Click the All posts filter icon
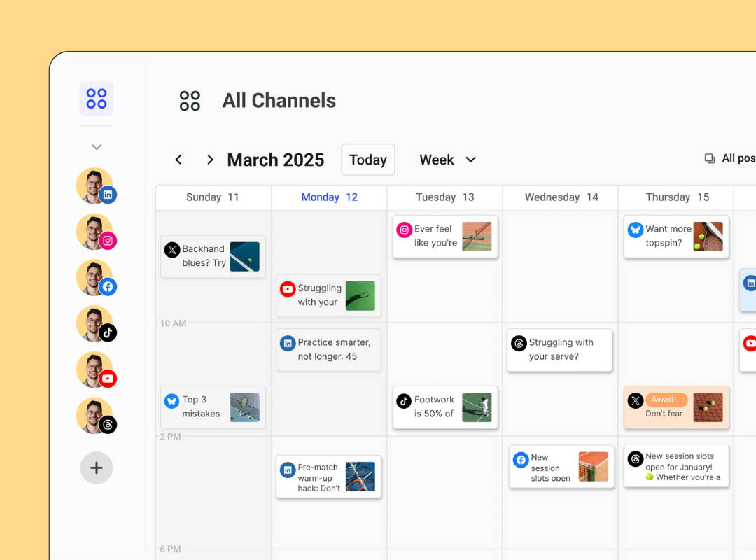 [709, 157]
